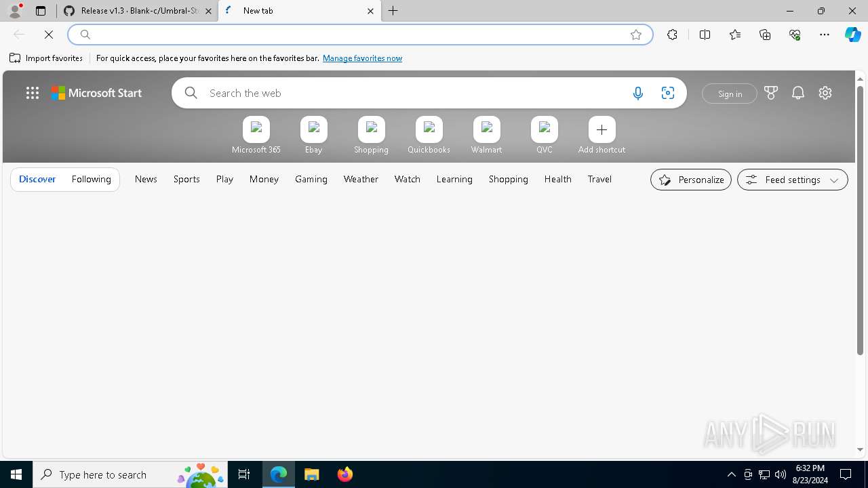
Task: Open page settings gear icon
Action: coord(825,93)
